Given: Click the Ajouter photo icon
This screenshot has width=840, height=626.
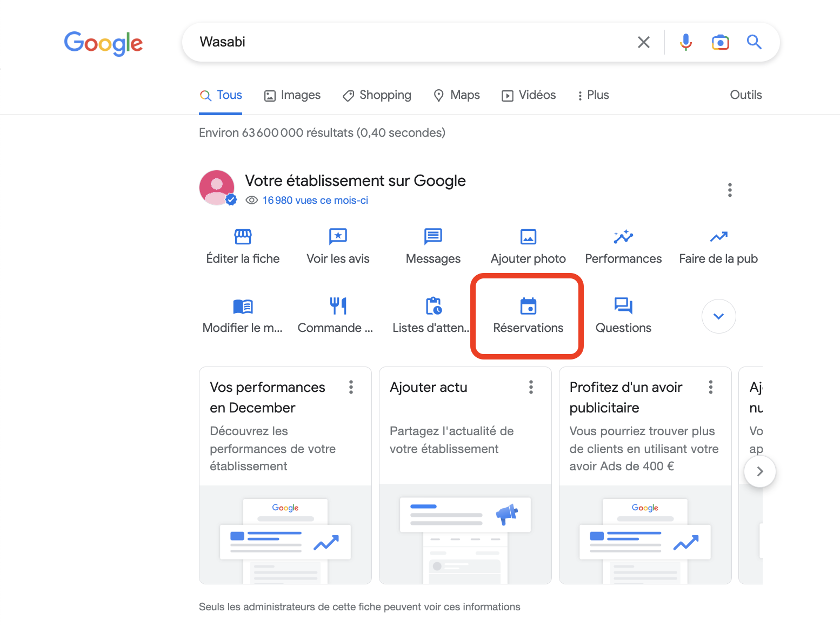Looking at the screenshot, I should pos(528,236).
